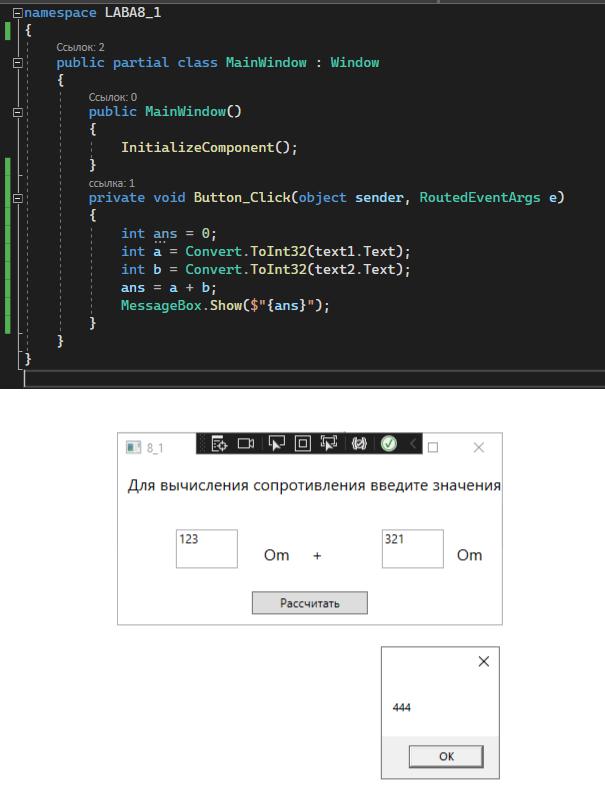Viewport: 605px width, 786px height.
Task: Click the 'int ans = 0;' declaration
Action: pyautogui.click(x=168, y=234)
